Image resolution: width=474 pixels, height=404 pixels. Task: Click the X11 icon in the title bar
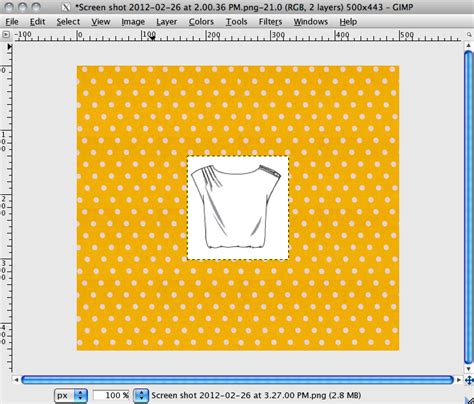[66, 7]
